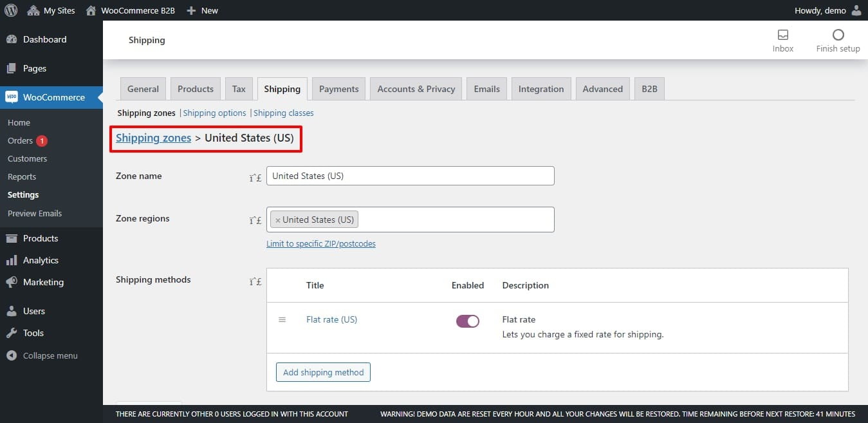Viewport: 868px width, 423px height.
Task: Open the Products settings tab
Action: click(x=196, y=89)
